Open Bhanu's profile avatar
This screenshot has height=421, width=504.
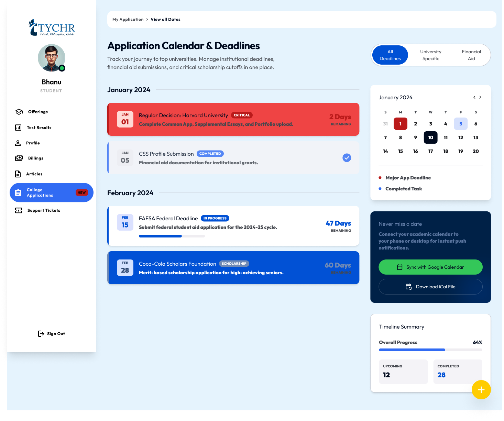click(x=52, y=58)
